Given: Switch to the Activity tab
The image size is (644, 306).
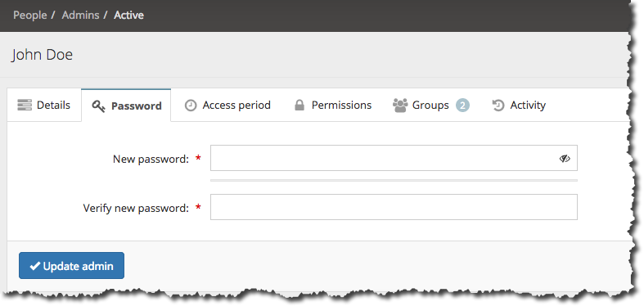Looking at the screenshot, I should (x=519, y=106).
